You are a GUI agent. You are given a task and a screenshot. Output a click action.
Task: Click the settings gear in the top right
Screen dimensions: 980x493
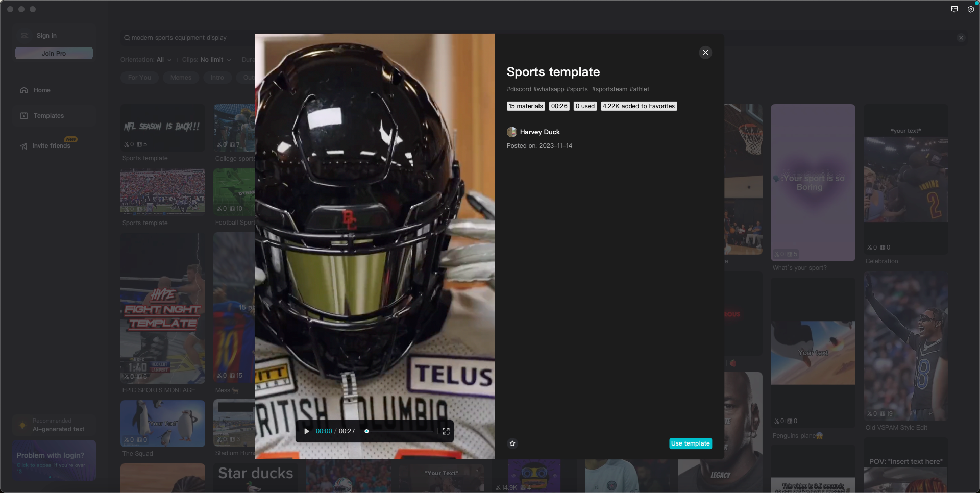tap(971, 9)
